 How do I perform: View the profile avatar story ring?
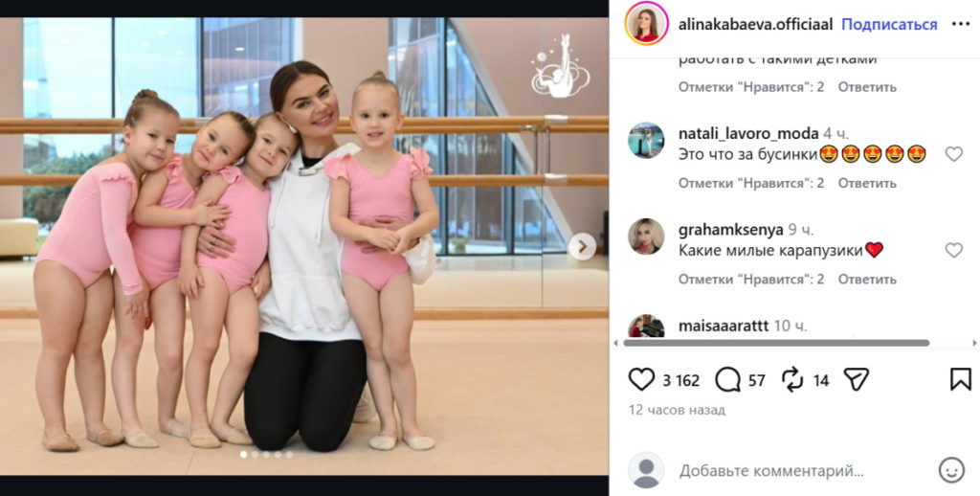tap(646, 24)
